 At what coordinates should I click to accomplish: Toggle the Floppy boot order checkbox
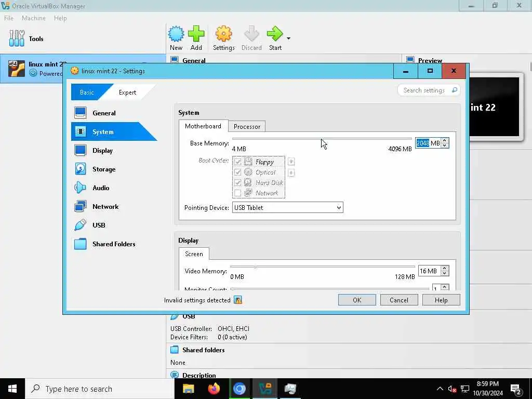238,162
